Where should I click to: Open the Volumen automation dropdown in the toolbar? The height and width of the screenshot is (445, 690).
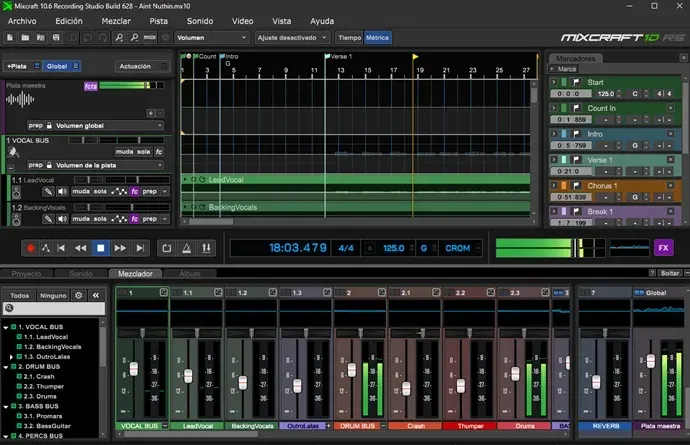tap(212, 38)
